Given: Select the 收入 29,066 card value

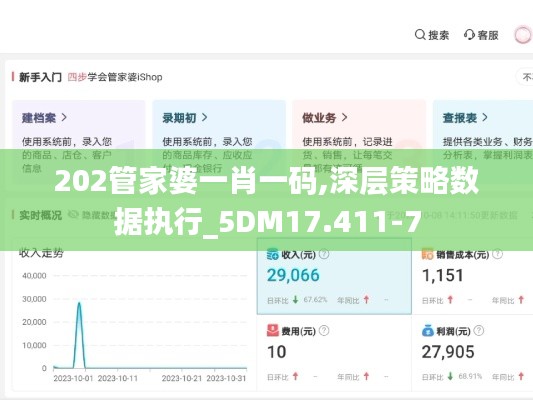Looking at the screenshot, I should tap(293, 275).
